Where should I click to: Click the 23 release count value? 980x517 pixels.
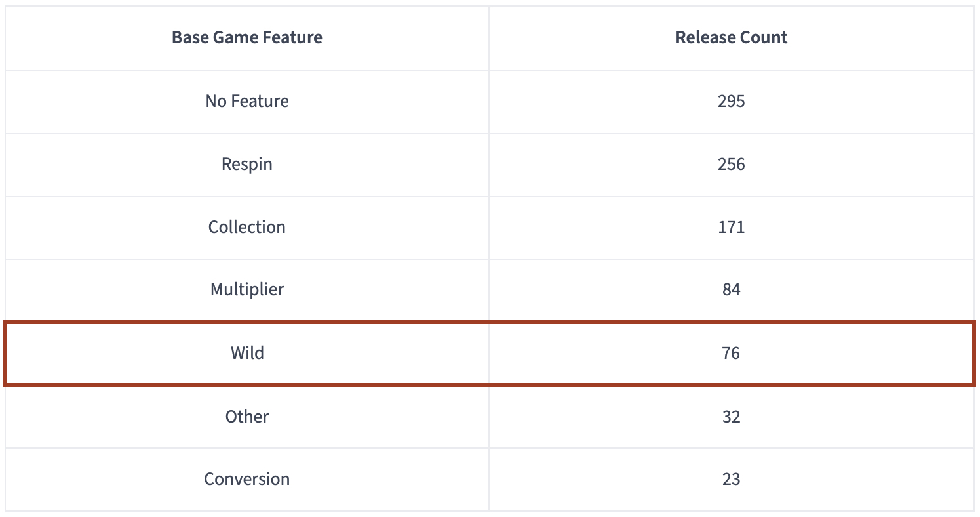732,479
